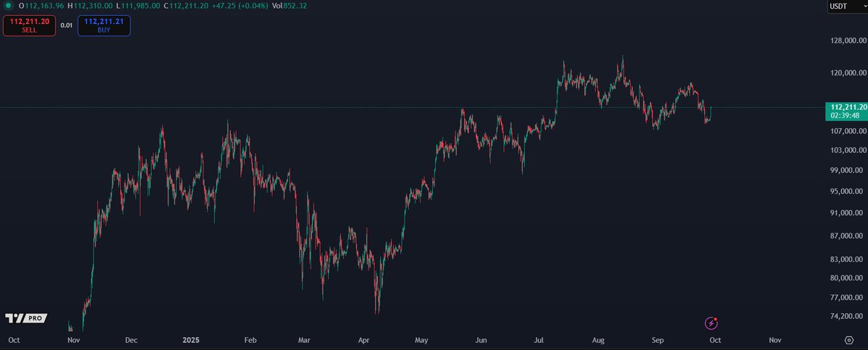868x350 pixels.
Task: Click the purple lightning bolt icon
Action: (711, 323)
